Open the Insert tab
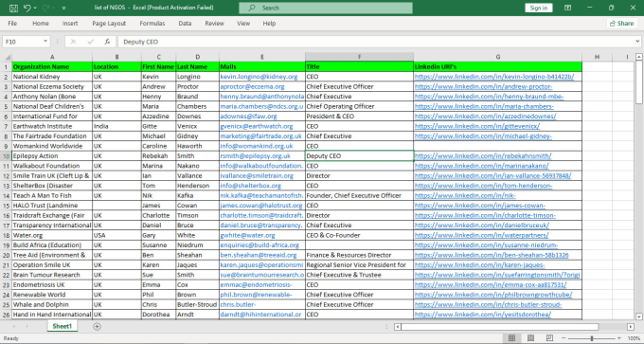The image size is (644, 344). coord(70,24)
